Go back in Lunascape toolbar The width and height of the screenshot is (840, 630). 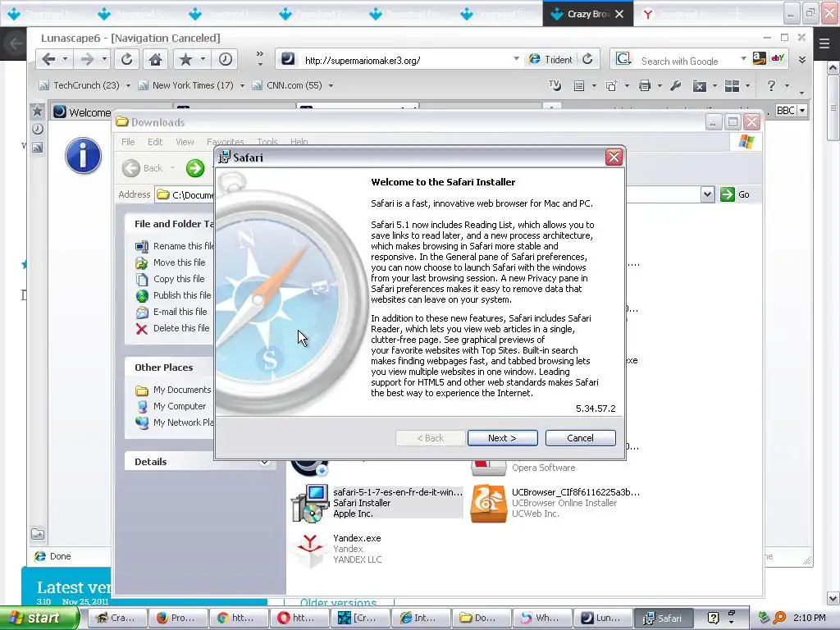48,59
